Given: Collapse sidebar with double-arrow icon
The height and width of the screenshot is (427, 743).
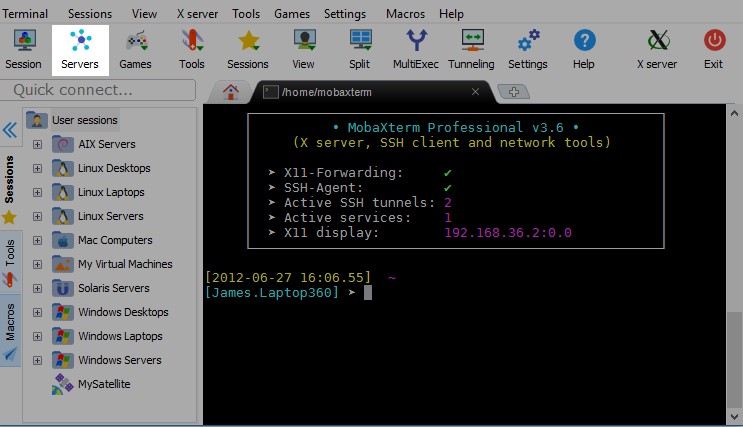Looking at the screenshot, I should click(10, 130).
